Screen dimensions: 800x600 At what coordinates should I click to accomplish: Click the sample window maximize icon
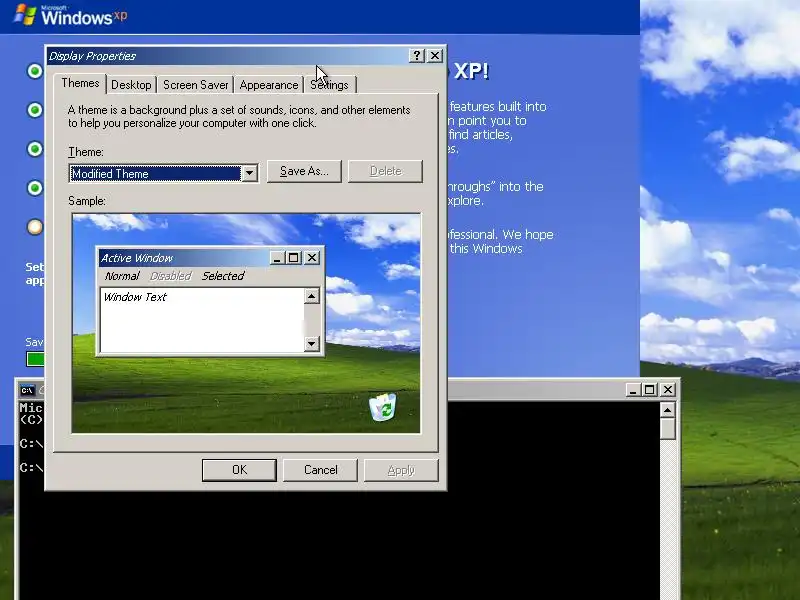click(x=293, y=258)
